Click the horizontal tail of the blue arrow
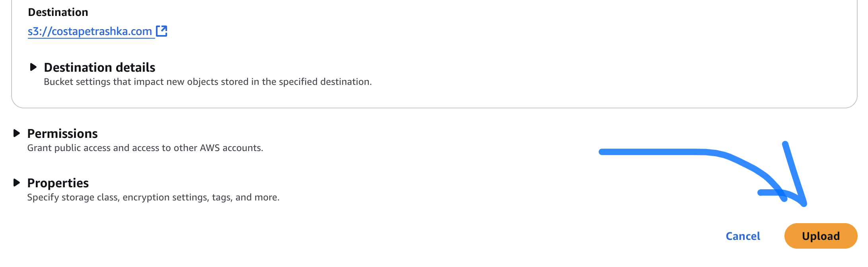Viewport: 868px width, 267px height. pos(652,152)
